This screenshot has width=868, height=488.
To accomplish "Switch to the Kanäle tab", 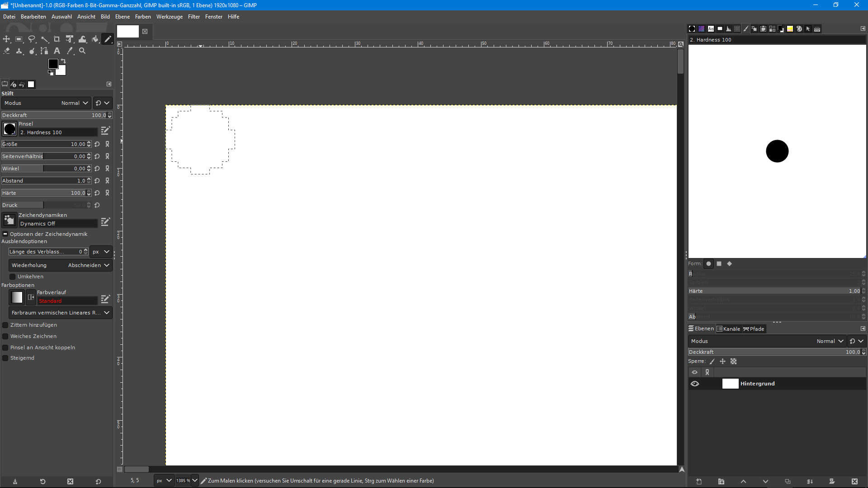I will pyautogui.click(x=728, y=329).
